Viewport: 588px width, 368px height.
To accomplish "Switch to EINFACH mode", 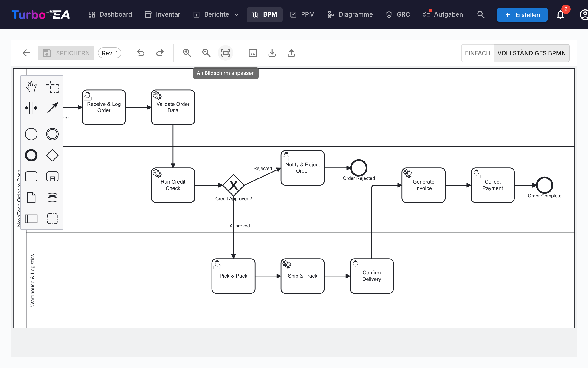I will pos(478,53).
